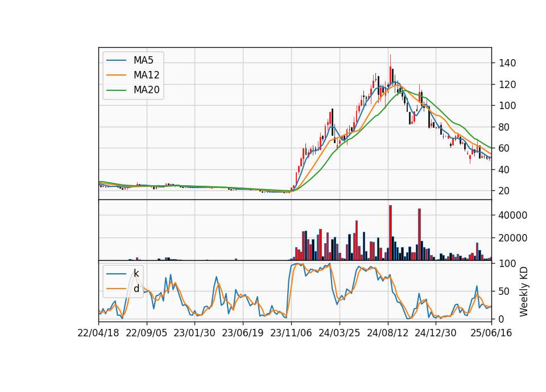This screenshot has height=392, width=546.
Task: Click the 50 KD axis label
Action: [504, 291]
